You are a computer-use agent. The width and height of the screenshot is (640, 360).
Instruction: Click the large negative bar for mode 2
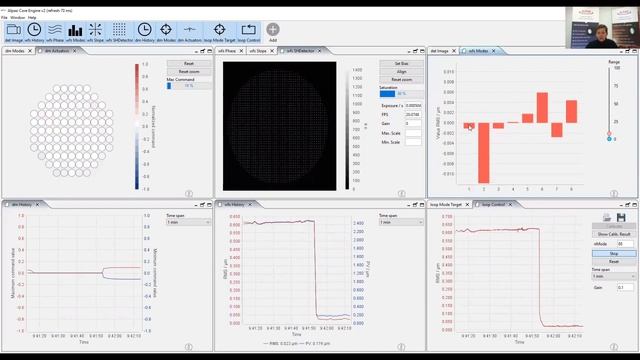(484, 153)
